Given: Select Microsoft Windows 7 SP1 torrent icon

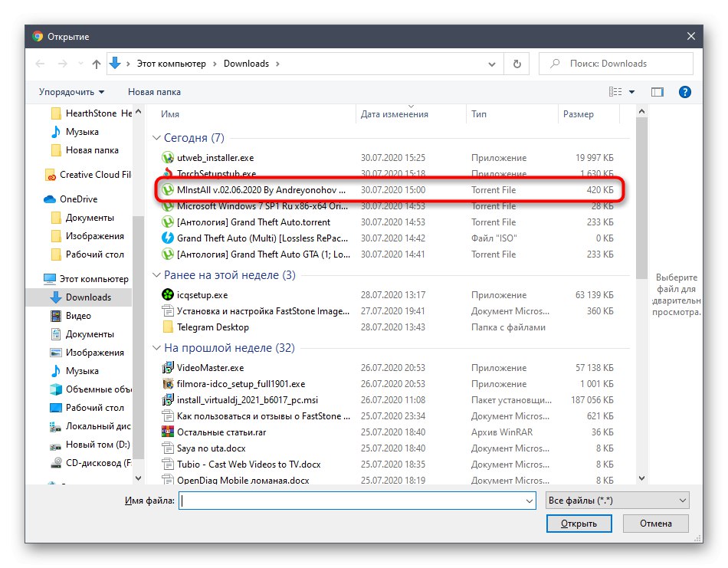Looking at the screenshot, I should click(x=168, y=205).
